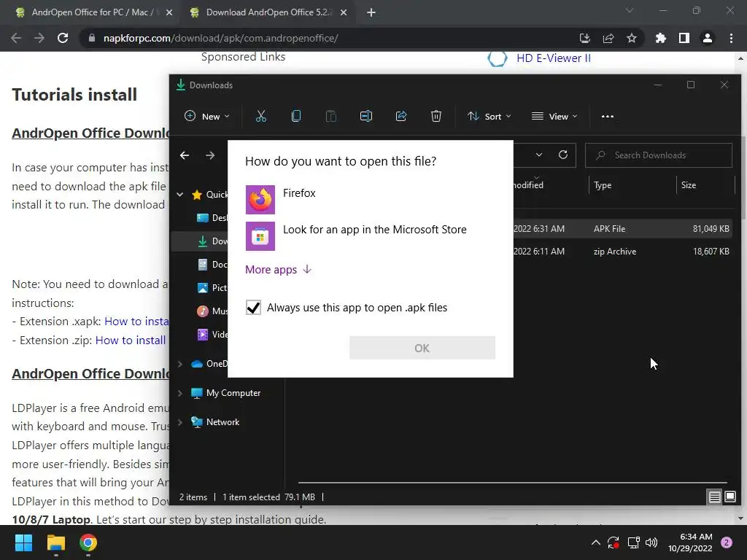Open the New dropdown in Explorer
Screen dimensions: 747x560
pos(207,116)
